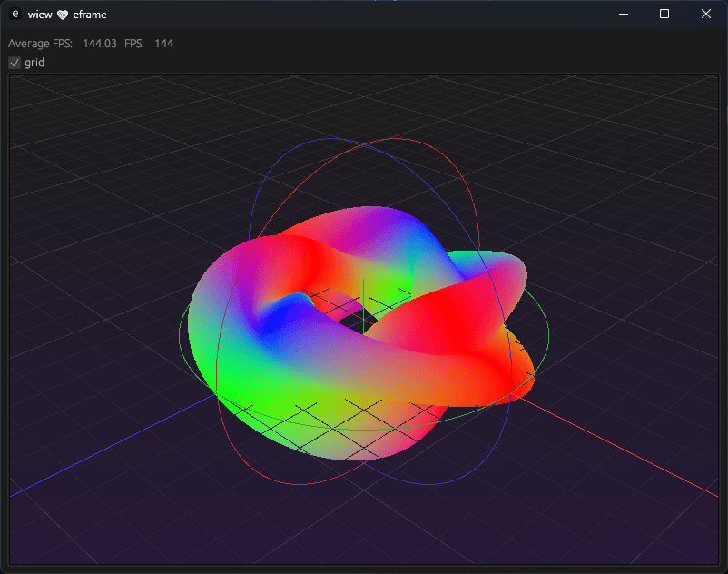
Task: Toggle grid visibility off
Action: point(14,63)
